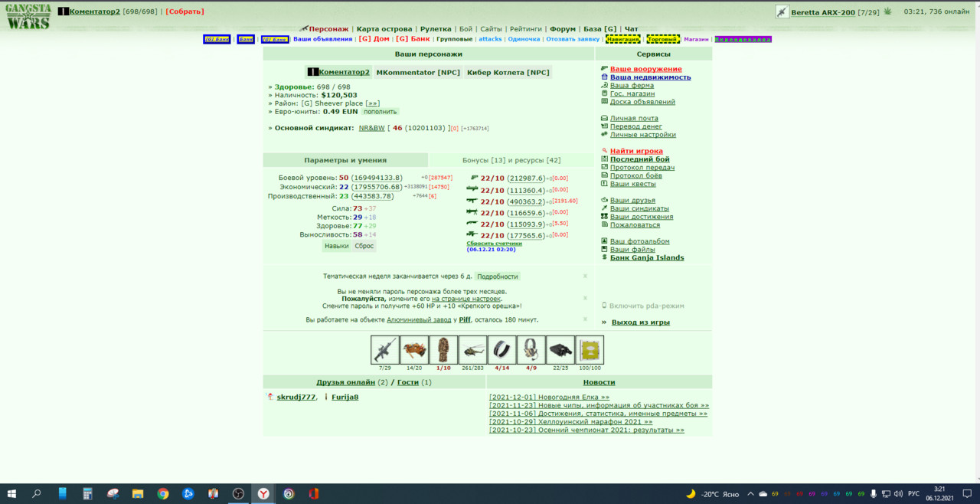Click the Beretta ARX-200 weapon icon
The width and height of the screenshot is (980, 504).
pyautogui.click(x=782, y=11)
